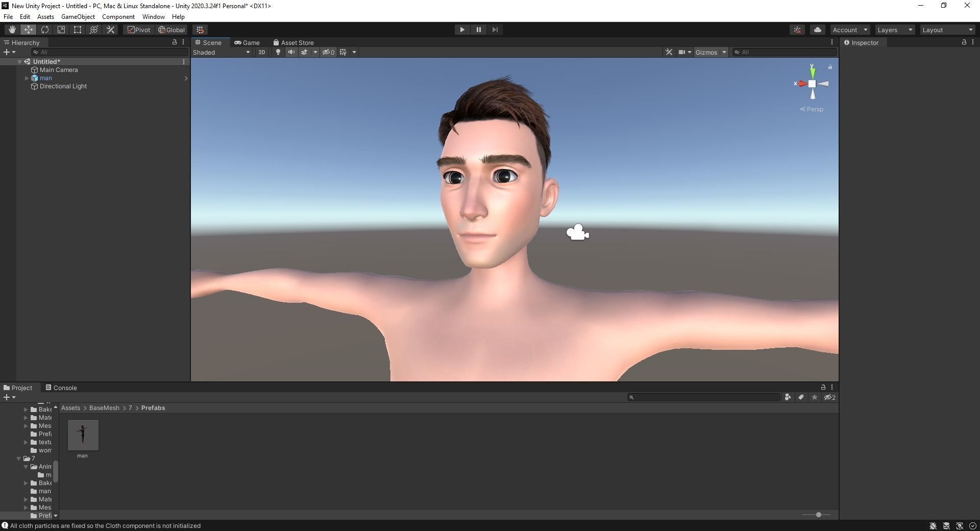Toggle scene audio
Viewport: 980px width, 531px height.
291,52
